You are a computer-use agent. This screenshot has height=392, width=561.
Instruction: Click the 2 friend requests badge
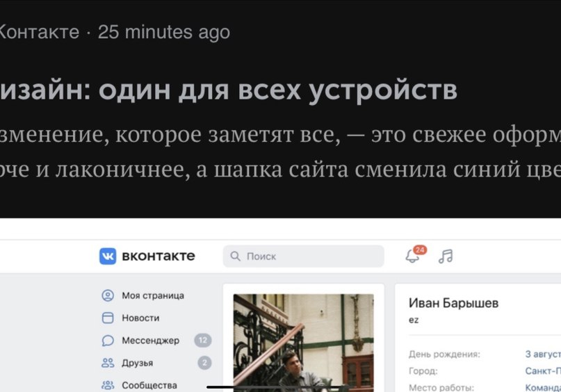point(204,363)
